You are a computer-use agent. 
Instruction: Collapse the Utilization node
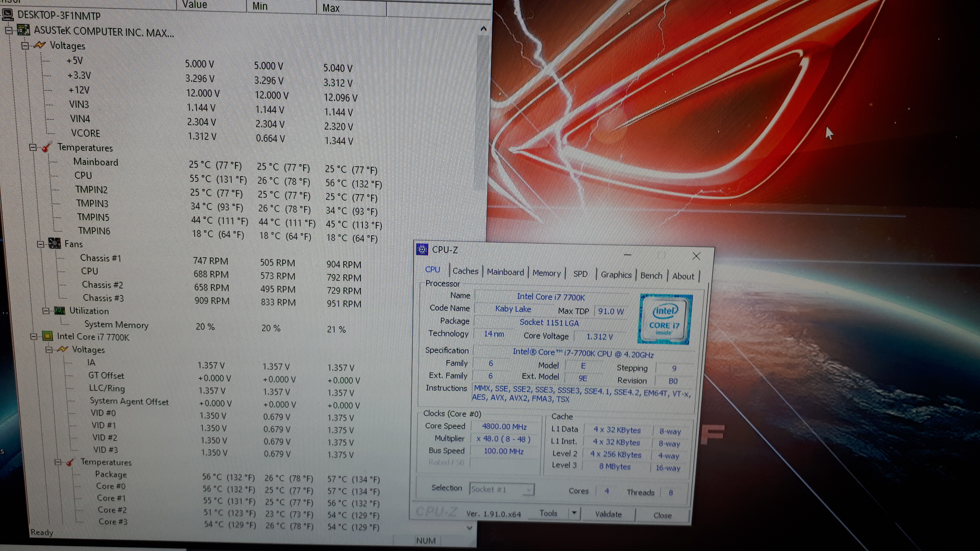tap(46, 311)
